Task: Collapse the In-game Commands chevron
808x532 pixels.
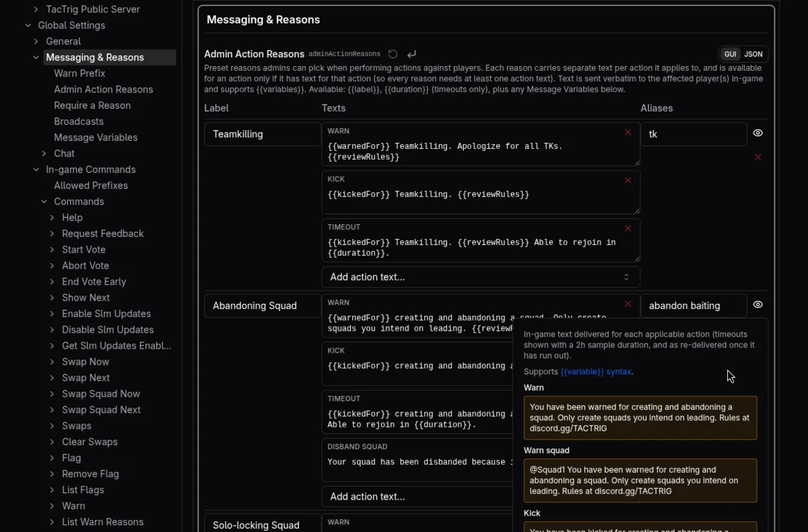Action: [x=36, y=170]
